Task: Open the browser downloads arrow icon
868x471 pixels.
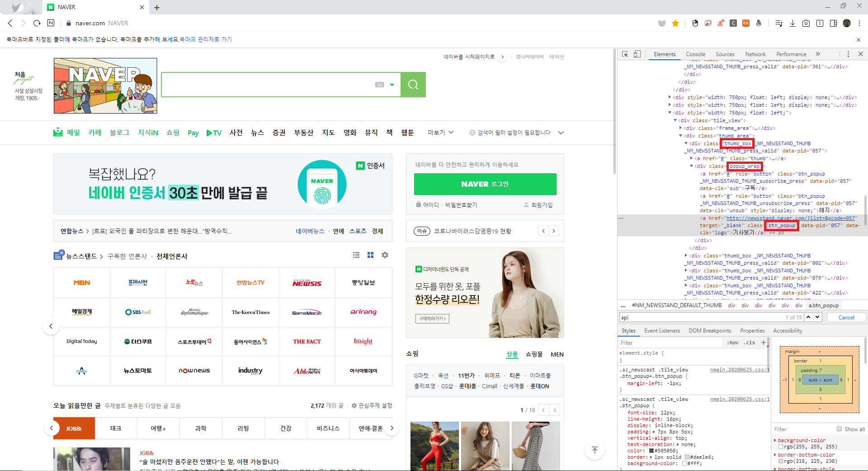Action: point(793,23)
